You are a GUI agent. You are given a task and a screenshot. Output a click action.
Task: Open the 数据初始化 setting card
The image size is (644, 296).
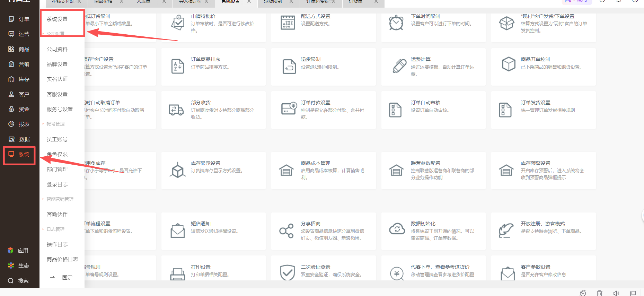[433, 231]
